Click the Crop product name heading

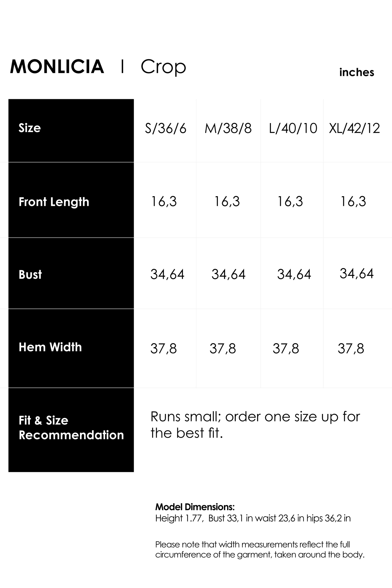163,67
